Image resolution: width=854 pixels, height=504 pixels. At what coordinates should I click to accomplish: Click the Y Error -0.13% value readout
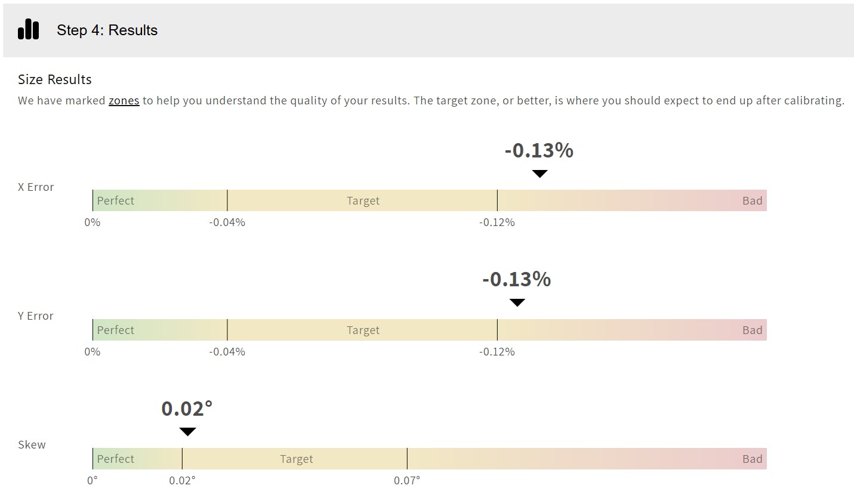(x=516, y=279)
